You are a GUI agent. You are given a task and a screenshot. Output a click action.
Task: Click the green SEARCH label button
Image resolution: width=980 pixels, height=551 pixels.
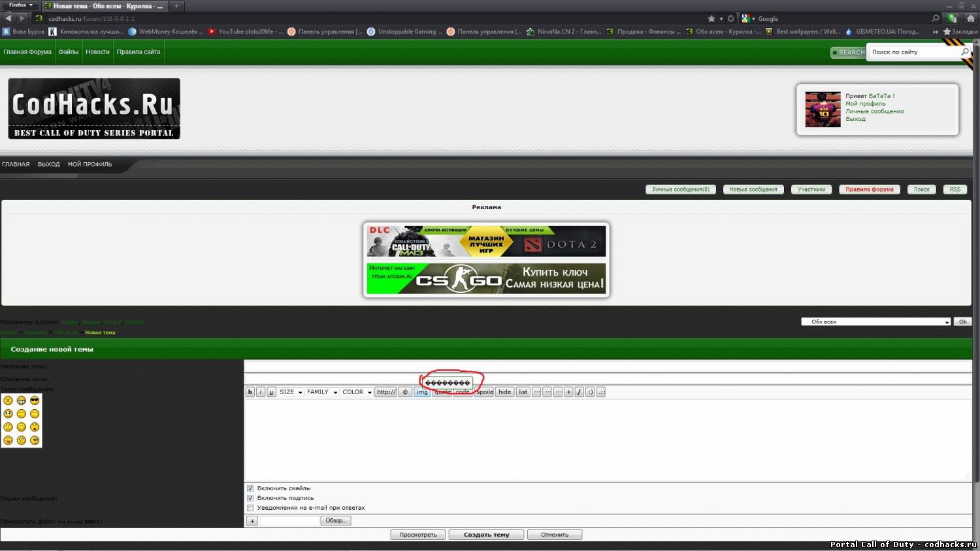click(848, 52)
